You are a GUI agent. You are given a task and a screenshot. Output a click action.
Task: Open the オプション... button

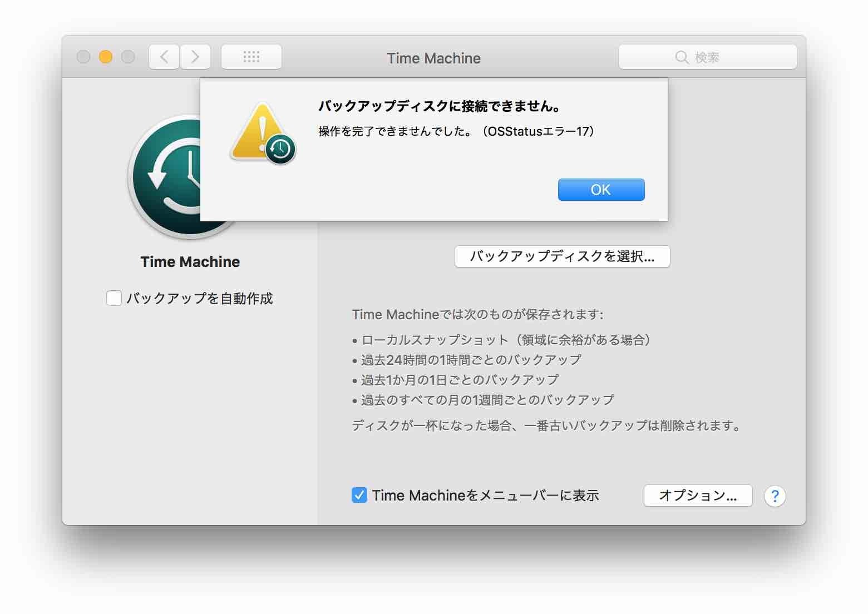coord(698,496)
